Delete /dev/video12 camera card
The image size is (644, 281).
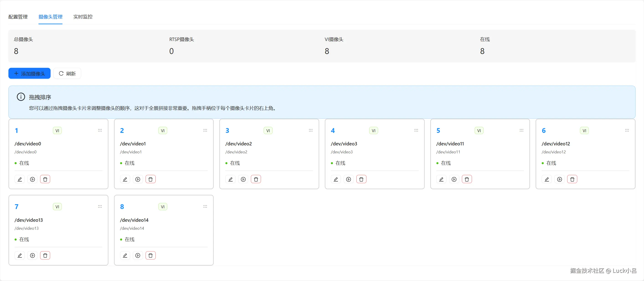pos(572,179)
